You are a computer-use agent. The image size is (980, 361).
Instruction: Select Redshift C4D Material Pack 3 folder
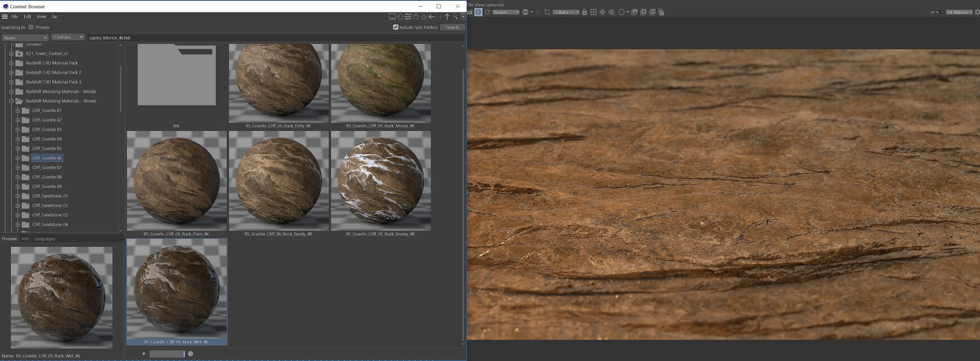[x=54, y=82]
